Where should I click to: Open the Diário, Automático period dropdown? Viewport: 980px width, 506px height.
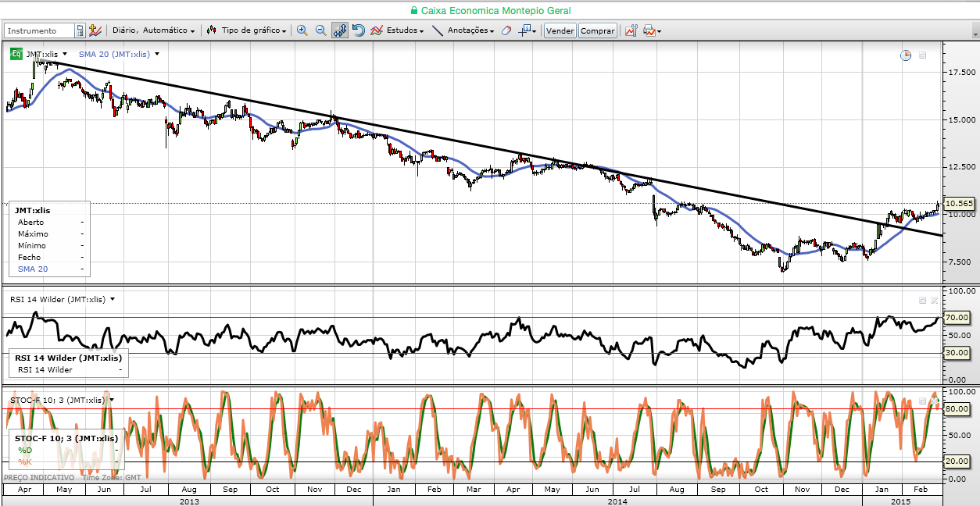coord(154,30)
